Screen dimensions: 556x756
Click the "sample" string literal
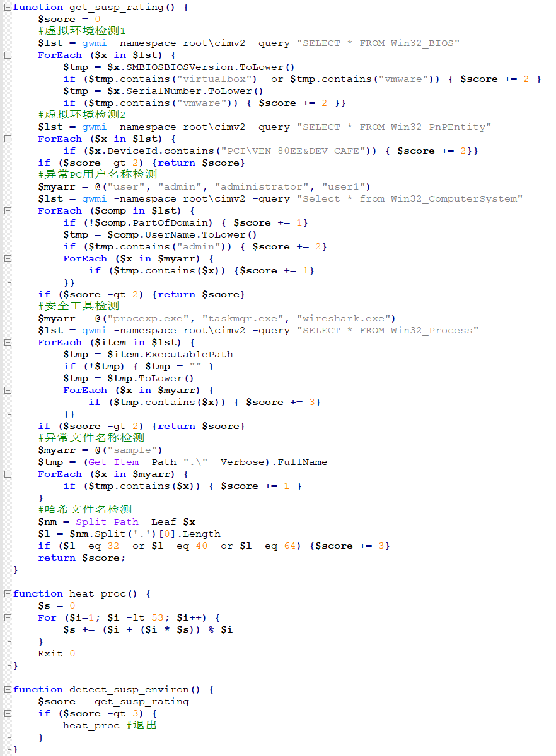click(132, 450)
